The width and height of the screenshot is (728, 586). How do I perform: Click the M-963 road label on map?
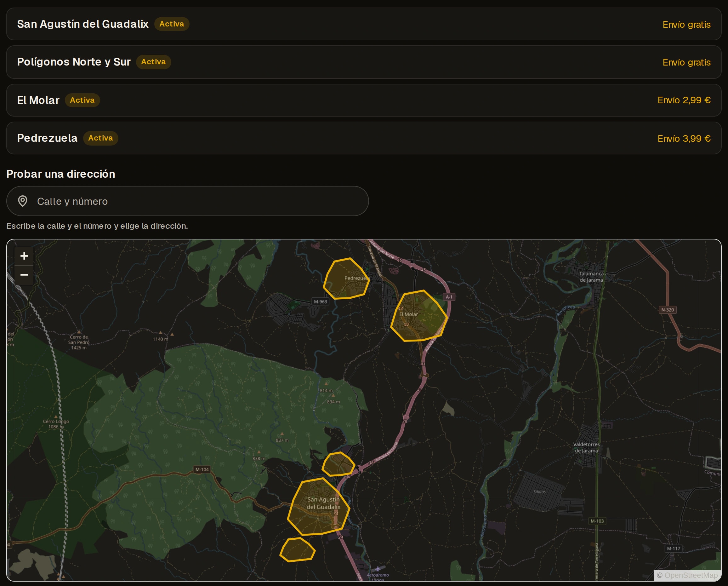[x=321, y=302]
